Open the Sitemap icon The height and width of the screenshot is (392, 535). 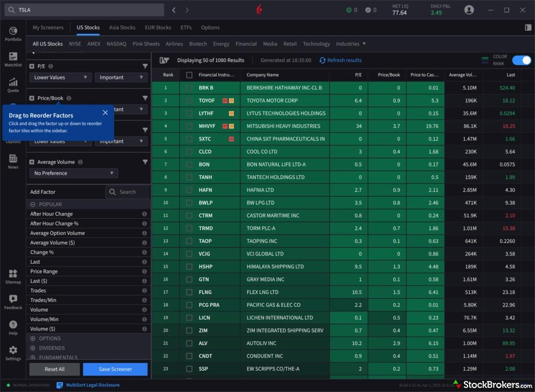[13, 275]
